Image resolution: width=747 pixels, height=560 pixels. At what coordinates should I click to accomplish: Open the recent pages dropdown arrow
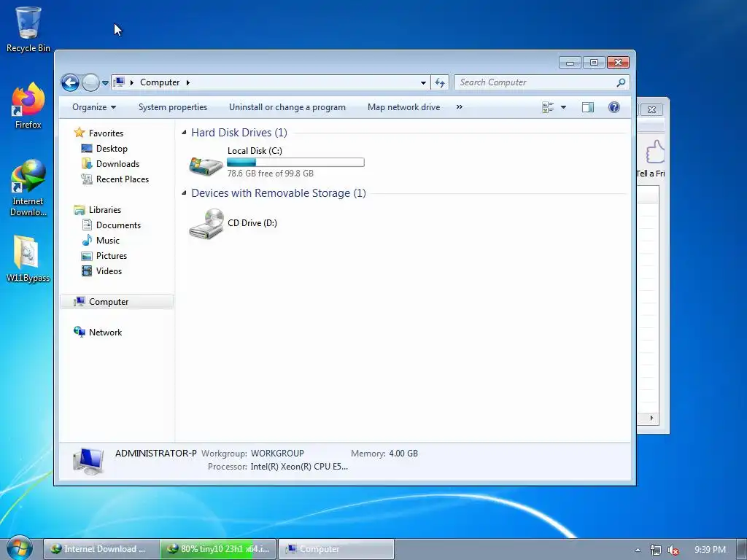pos(105,83)
